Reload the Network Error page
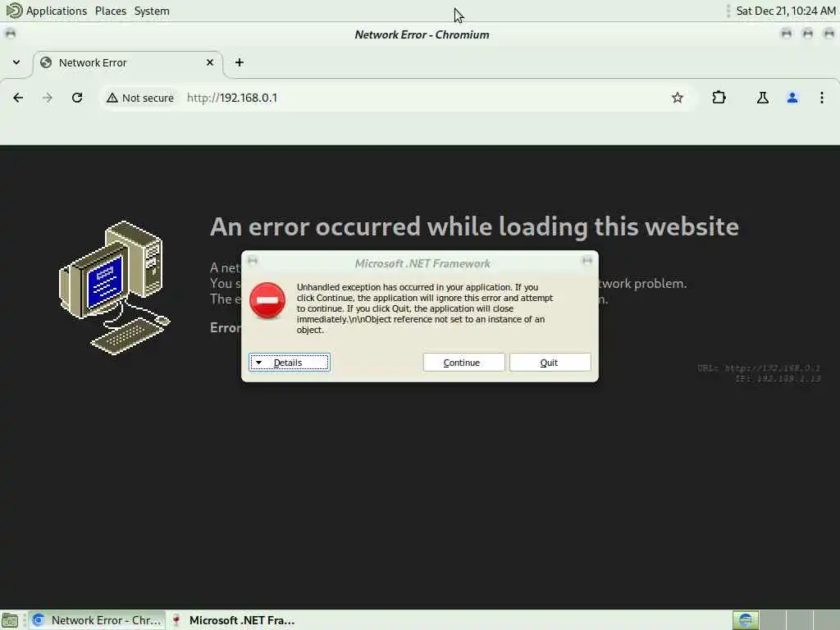840x630 pixels. (77, 98)
